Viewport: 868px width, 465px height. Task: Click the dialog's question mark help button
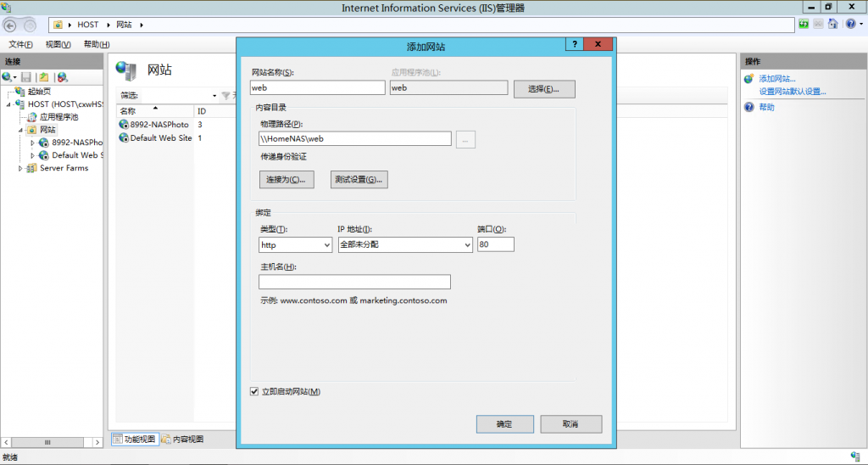tap(575, 44)
